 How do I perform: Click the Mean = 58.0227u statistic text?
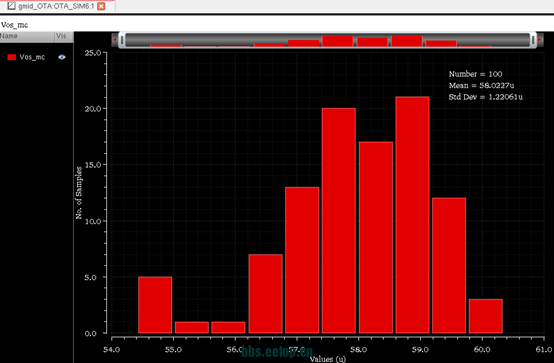(481, 86)
